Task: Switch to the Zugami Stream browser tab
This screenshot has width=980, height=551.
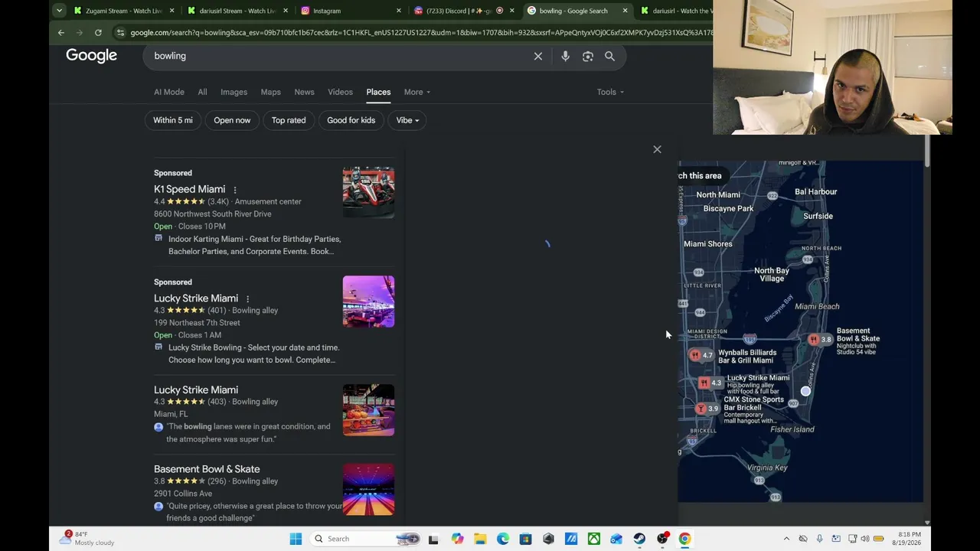Action: (x=124, y=11)
